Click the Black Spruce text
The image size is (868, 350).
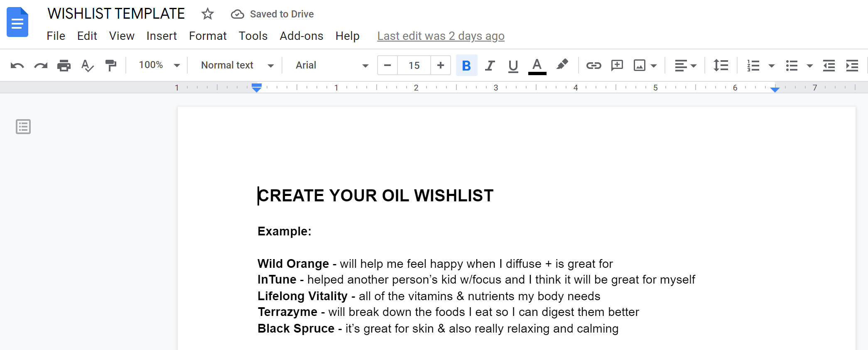coord(296,328)
